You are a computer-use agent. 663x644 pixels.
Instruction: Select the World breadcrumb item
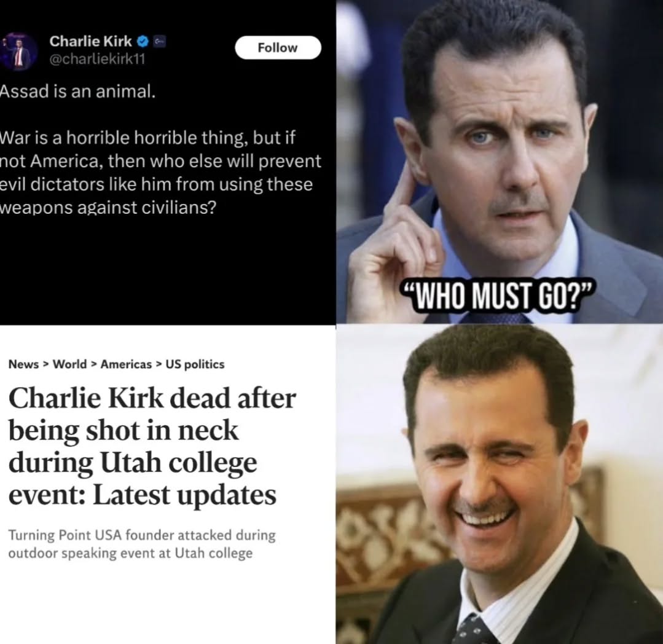(x=70, y=364)
